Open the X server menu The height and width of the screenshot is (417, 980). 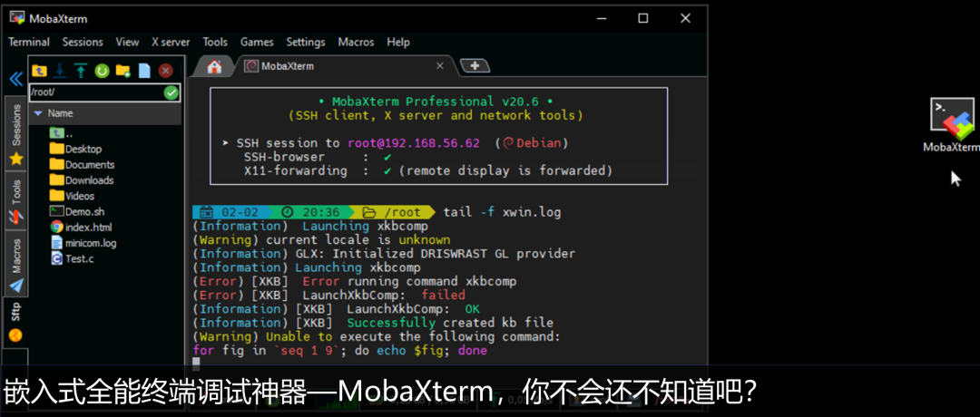[x=171, y=42]
